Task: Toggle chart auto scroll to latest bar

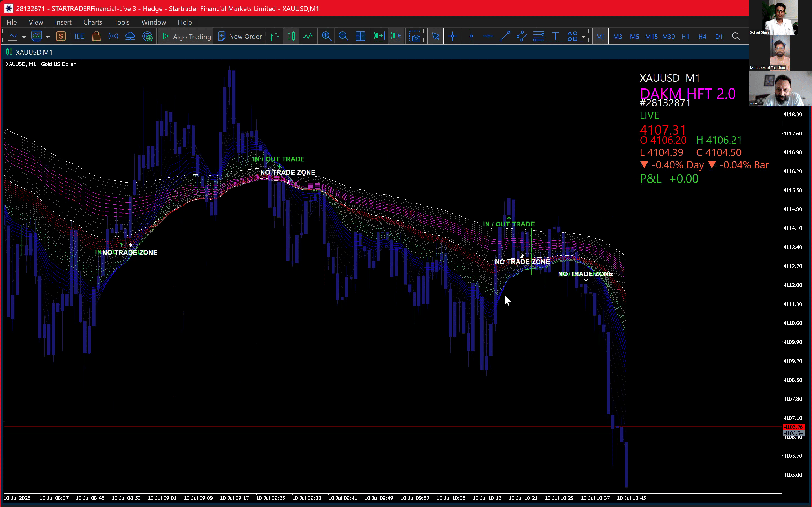Action: tap(379, 36)
